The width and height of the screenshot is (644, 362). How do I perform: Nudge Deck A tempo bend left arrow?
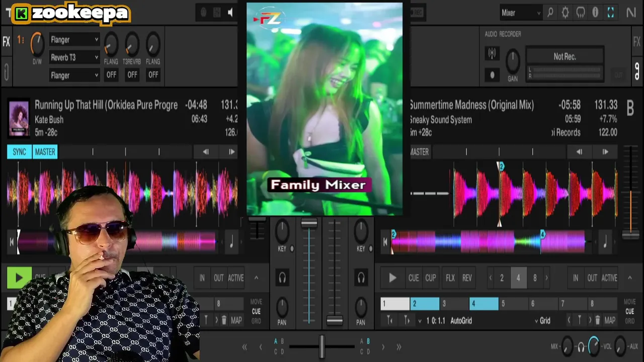tap(206, 152)
